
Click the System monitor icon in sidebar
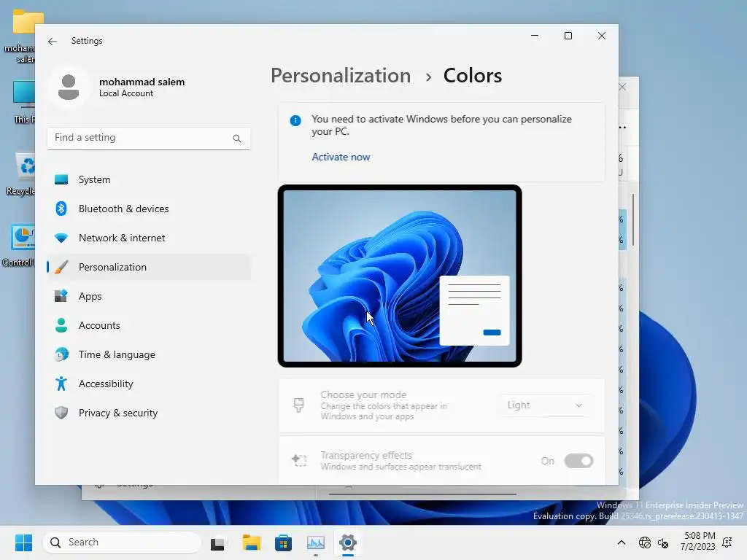(x=61, y=179)
